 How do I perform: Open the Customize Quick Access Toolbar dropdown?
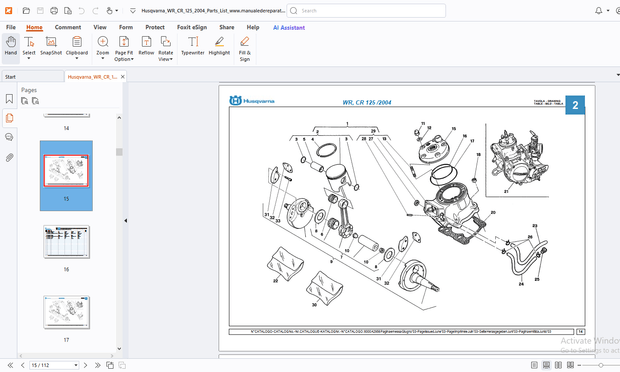click(133, 11)
